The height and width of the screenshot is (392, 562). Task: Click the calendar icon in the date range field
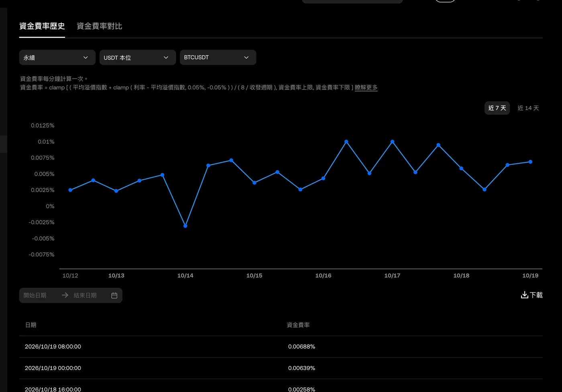[114, 295]
